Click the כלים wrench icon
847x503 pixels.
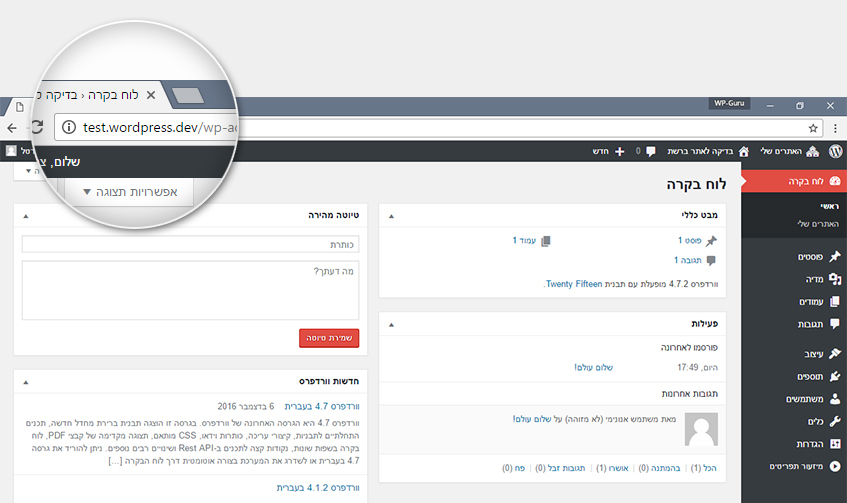[x=835, y=421]
